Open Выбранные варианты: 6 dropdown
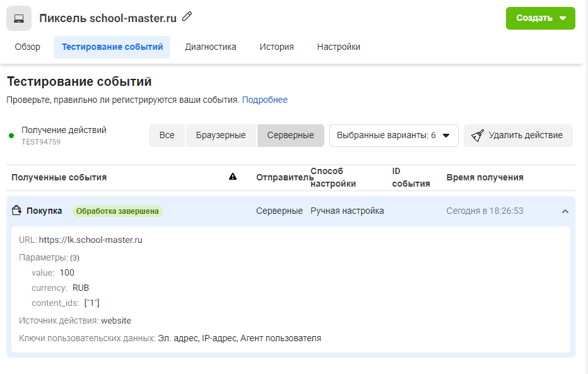This screenshot has width=588, height=374. click(394, 136)
